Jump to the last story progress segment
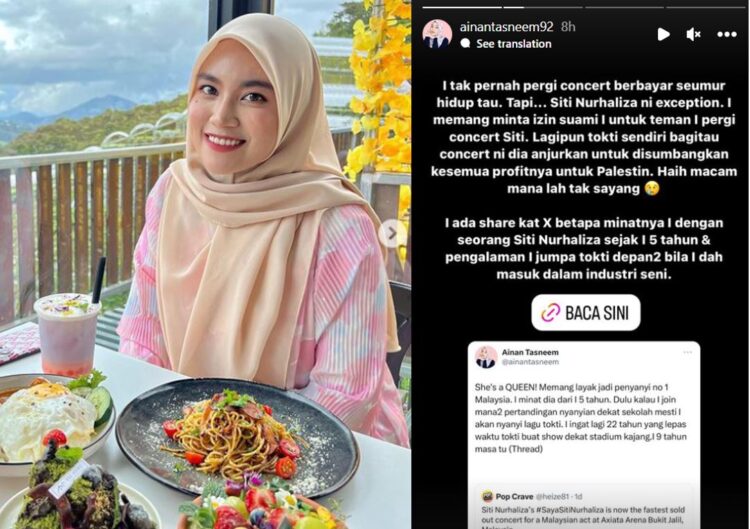The height and width of the screenshot is (529, 750). (705, 7)
